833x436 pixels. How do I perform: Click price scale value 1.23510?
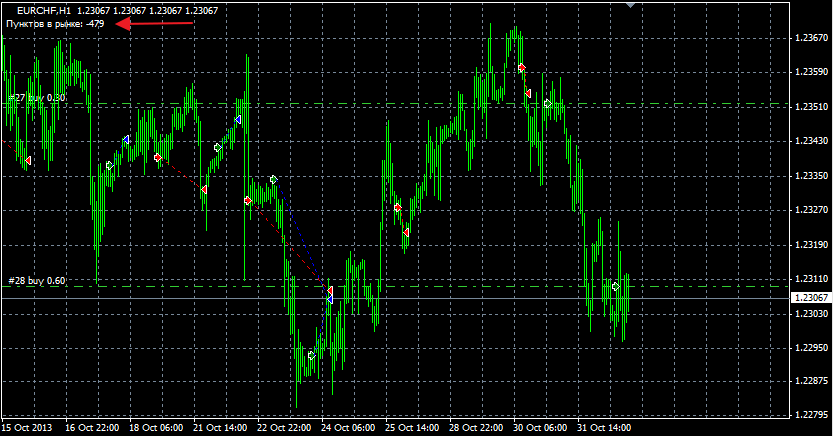(x=812, y=107)
